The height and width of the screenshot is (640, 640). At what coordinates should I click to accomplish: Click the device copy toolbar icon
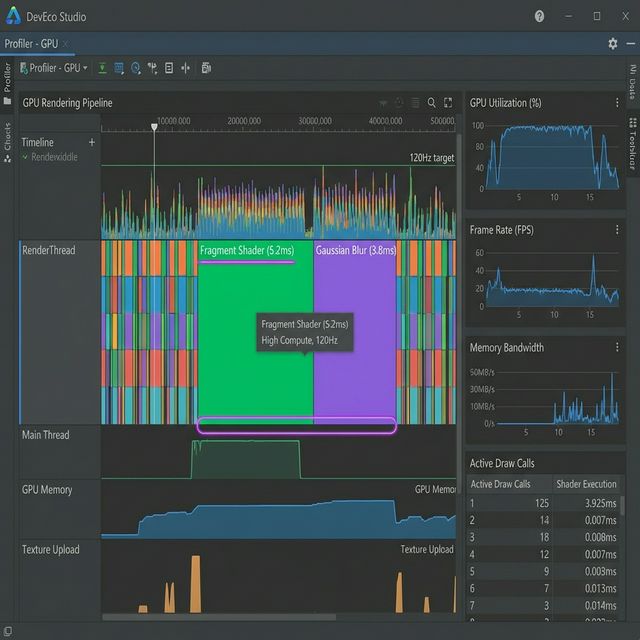[x=206, y=68]
